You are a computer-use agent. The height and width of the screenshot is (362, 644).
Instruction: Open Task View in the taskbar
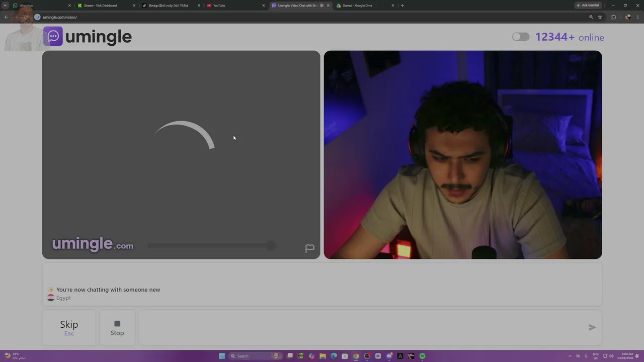(290, 356)
